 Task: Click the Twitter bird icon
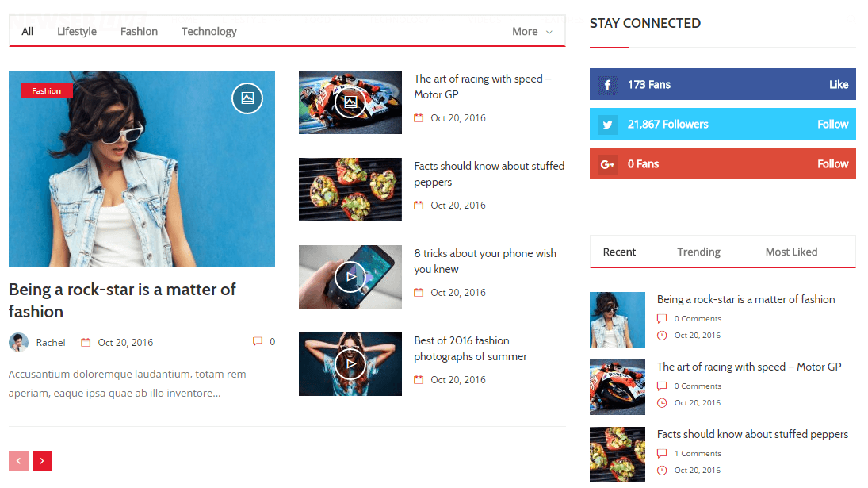pos(608,124)
